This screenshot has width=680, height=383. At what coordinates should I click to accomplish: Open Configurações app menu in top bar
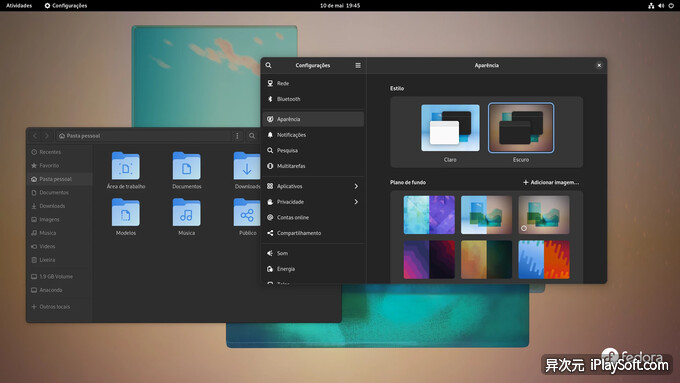point(66,6)
